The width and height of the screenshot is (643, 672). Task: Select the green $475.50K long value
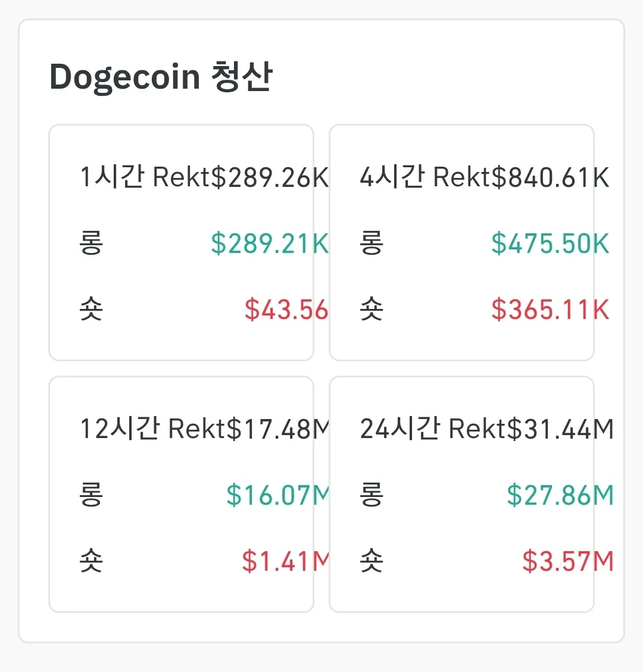pyautogui.click(x=550, y=243)
